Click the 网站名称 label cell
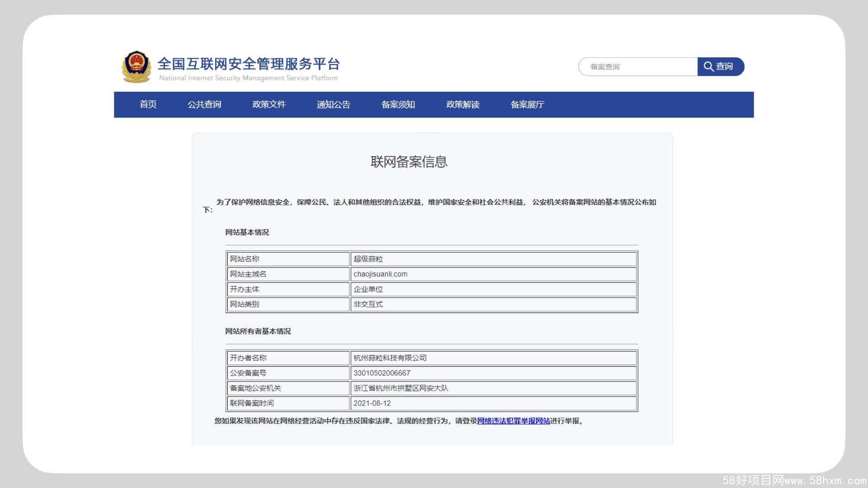868x488 pixels. pyautogui.click(x=288, y=259)
